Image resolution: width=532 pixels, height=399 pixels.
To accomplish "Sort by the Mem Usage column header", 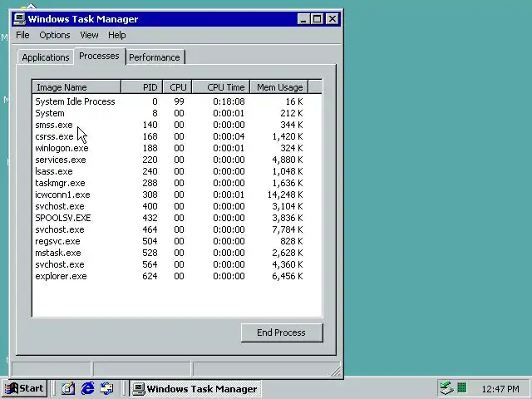I will (279, 87).
